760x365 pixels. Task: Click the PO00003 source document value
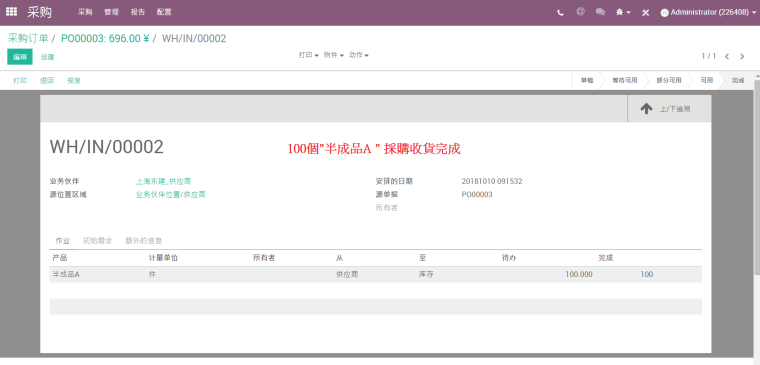[477, 194]
